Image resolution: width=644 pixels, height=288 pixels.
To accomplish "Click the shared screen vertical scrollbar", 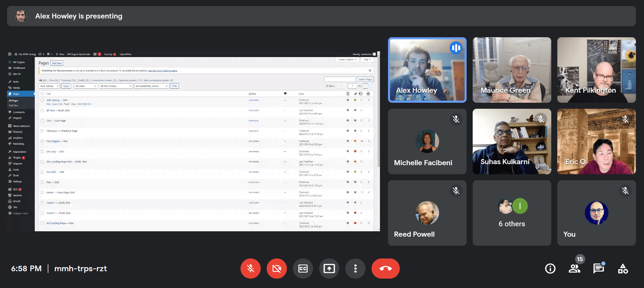I will coord(379,141).
